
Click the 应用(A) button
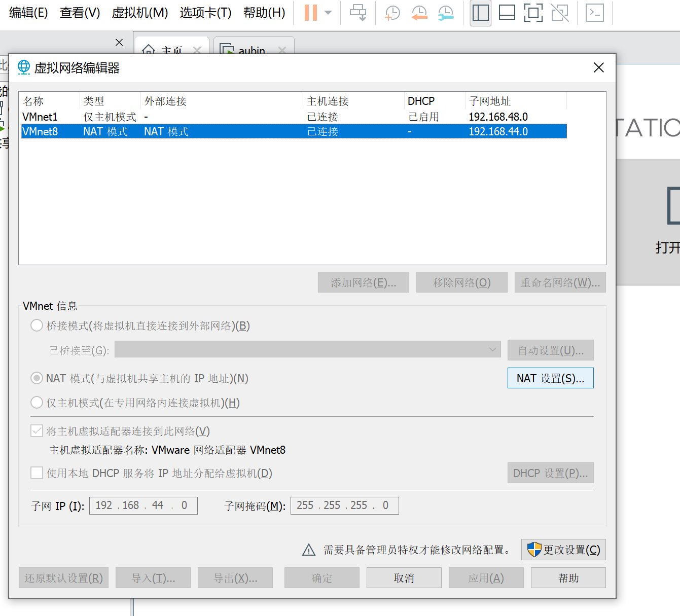486,578
